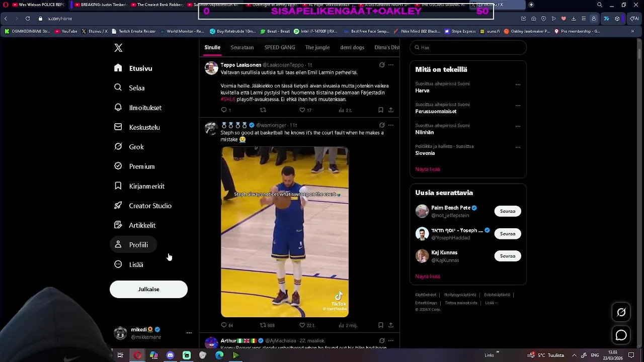Bookmark the Steph Curry post
The height and width of the screenshot is (362, 644).
point(380,325)
